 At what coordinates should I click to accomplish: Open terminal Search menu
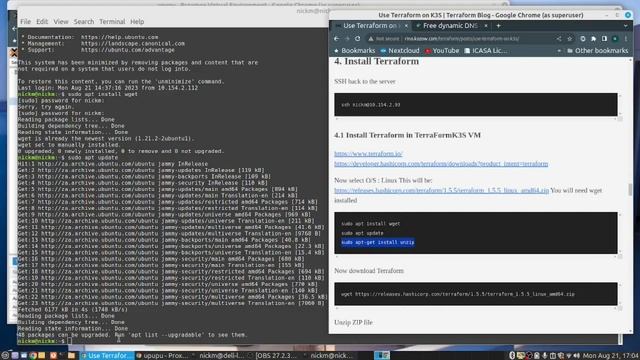tap(84, 22)
